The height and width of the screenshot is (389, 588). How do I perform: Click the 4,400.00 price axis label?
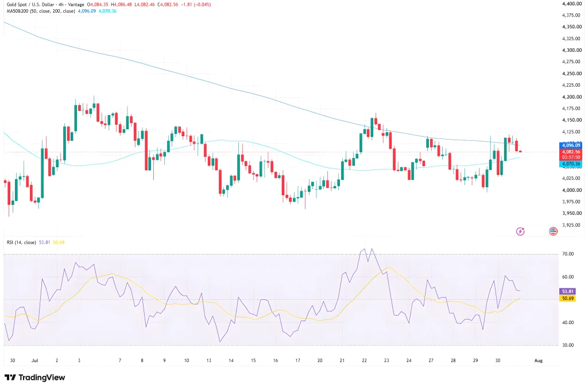coord(571,4)
